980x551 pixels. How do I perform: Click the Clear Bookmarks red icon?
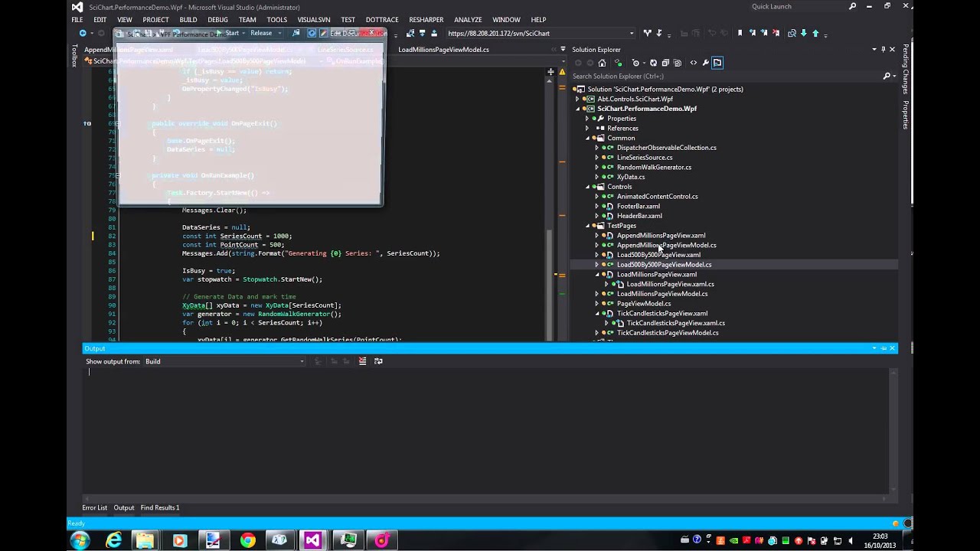(777, 33)
